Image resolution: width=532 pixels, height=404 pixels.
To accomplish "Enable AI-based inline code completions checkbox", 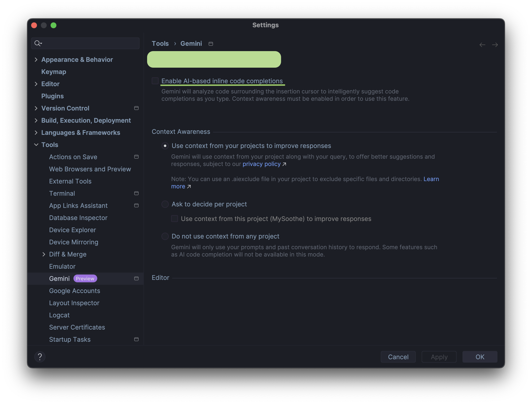I will pyautogui.click(x=155, y=81).
